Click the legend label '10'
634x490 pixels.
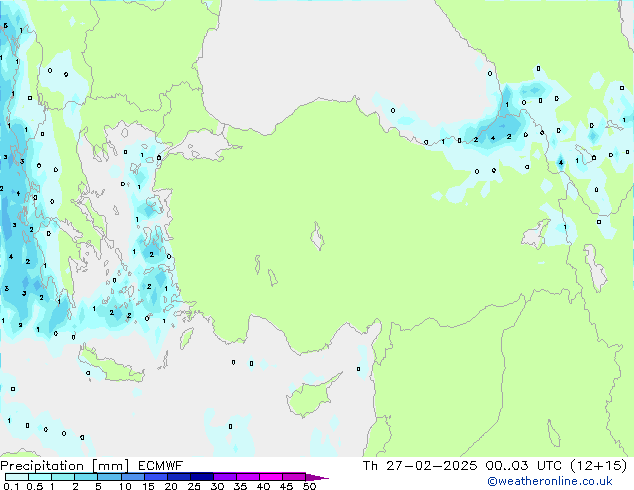point(125,486)
